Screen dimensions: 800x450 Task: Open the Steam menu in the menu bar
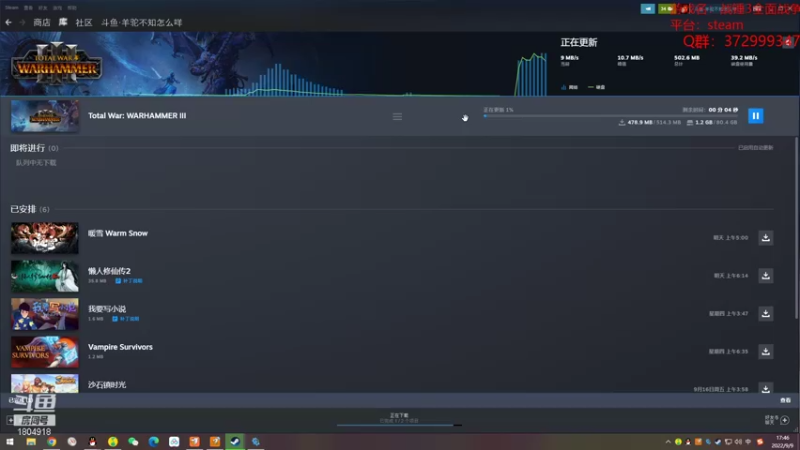12,8
